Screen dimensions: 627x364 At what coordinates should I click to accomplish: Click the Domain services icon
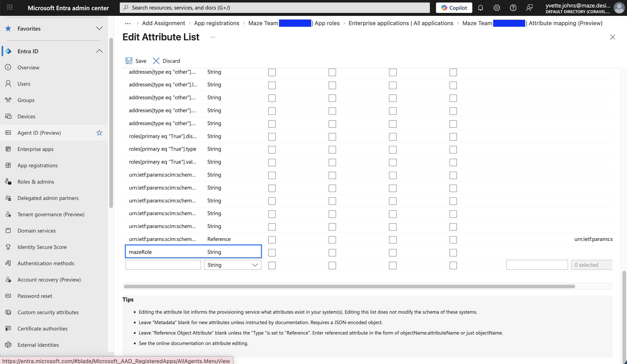[8, 231]
